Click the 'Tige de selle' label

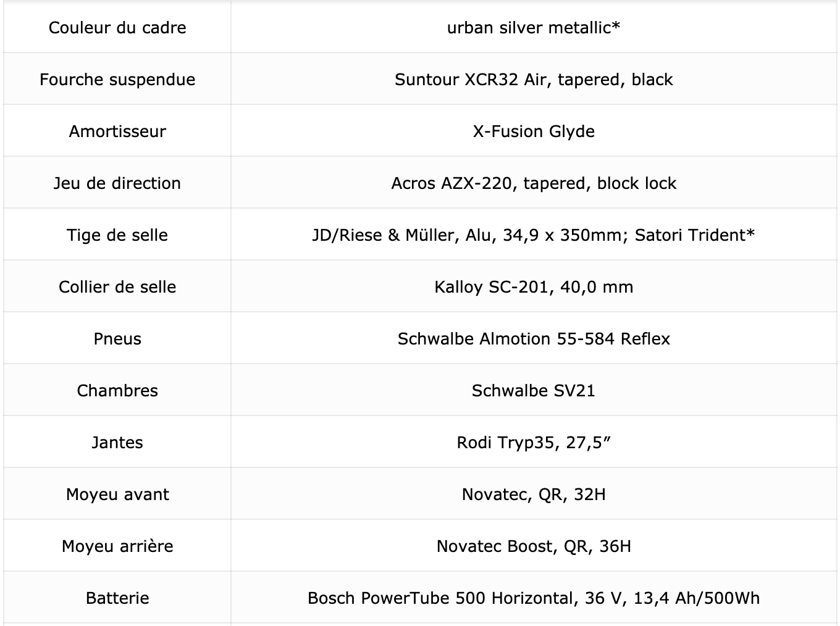pos(117,235)
